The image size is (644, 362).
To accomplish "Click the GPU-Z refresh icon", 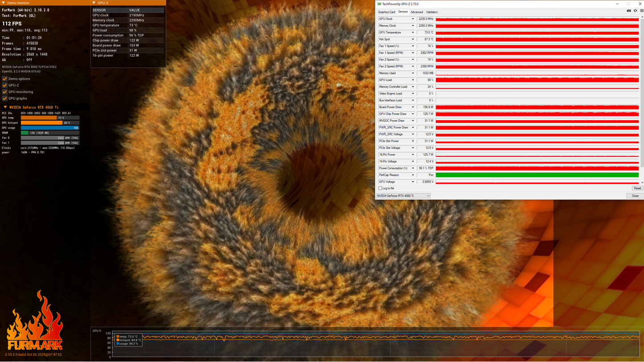I will [636, 11].
